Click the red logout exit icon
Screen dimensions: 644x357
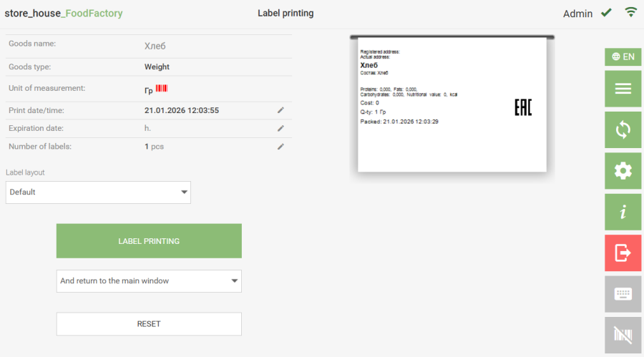pos(623,253)
